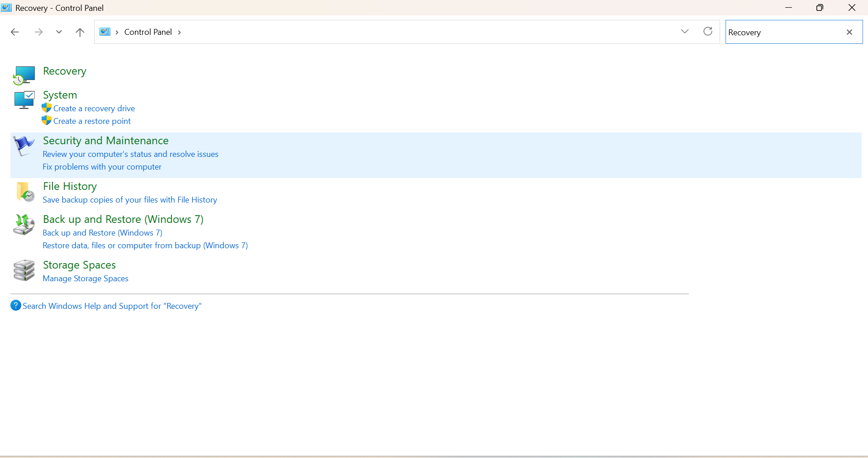The height and width of the screenshot is (458, 868).
Task: Click the blue help question mark icon
Action: click(x=16, y=306)
